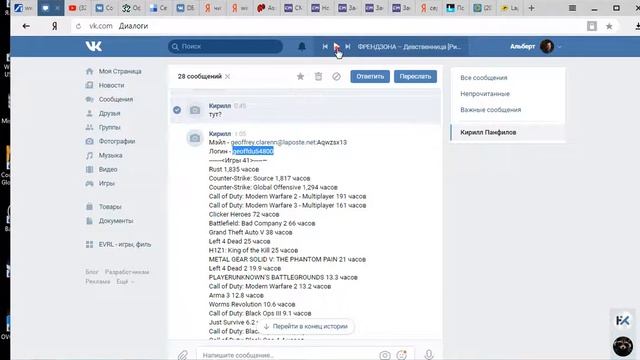Show Важные сообщения filter
The width and height of the screenshot is (640, 360).
click(491, 109)
